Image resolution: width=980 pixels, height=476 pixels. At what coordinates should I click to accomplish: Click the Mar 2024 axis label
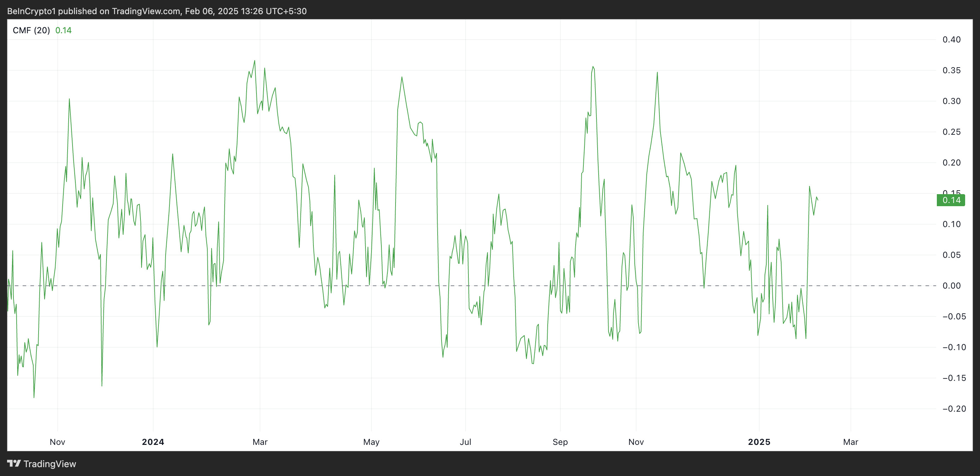point(260,442)
